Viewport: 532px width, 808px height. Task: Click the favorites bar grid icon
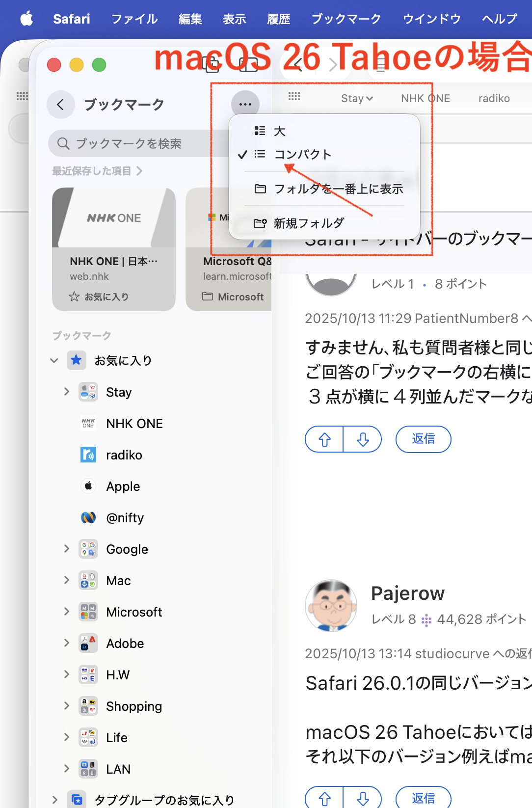(x=294, y=96)
